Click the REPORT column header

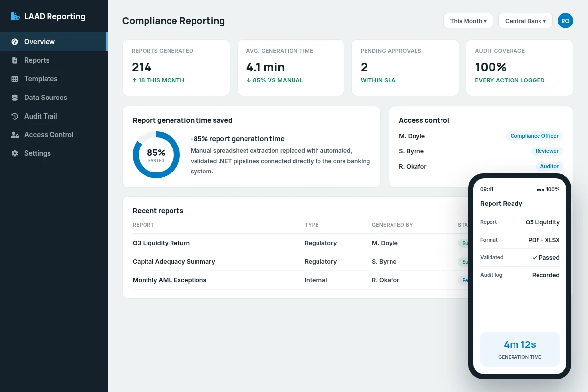click(x=143, y=225)
